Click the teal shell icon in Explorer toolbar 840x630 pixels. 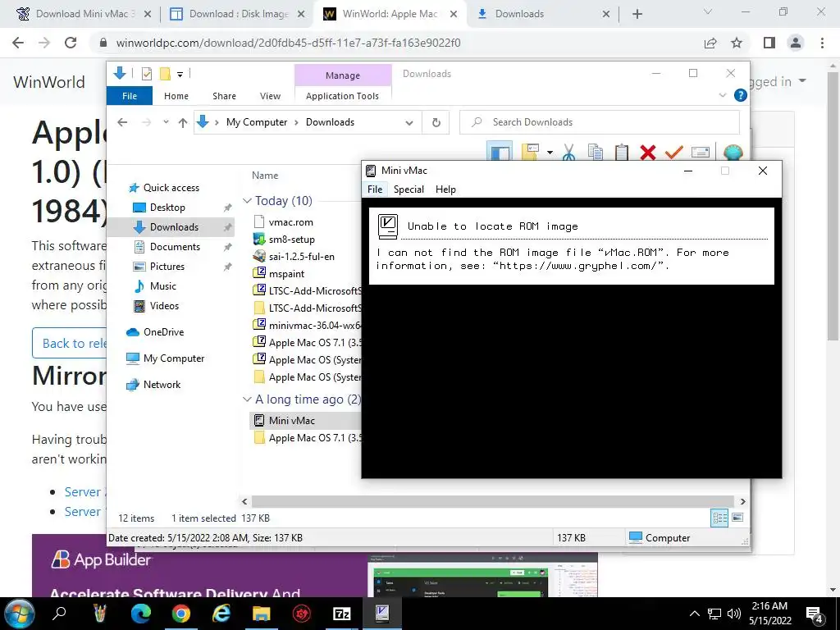point(733,152)
